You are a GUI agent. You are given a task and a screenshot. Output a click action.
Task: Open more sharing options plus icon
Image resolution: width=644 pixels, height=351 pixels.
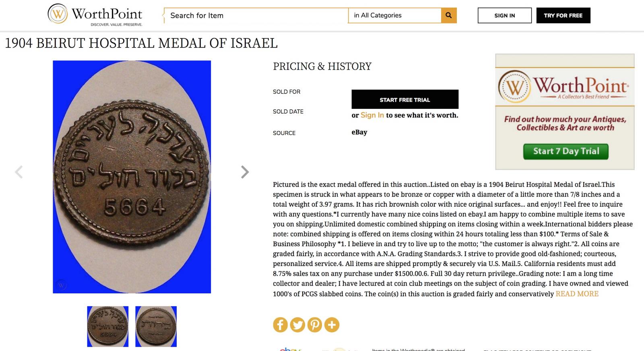click(x=332, y=325)
